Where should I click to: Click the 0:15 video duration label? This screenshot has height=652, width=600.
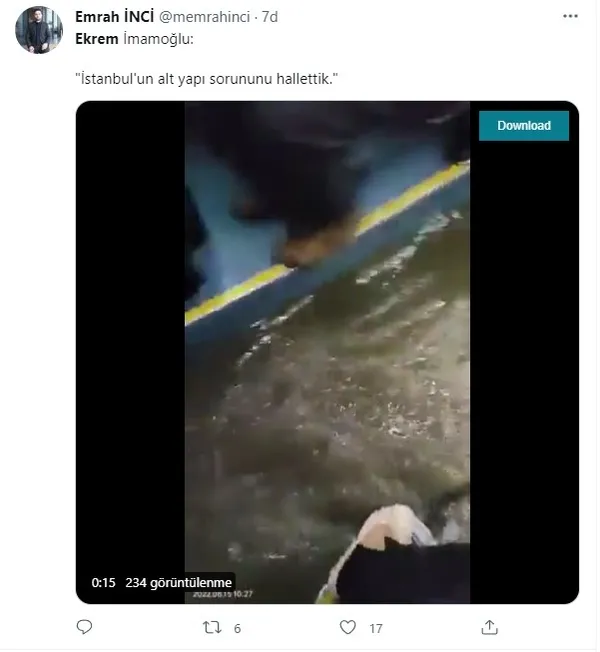103,583
